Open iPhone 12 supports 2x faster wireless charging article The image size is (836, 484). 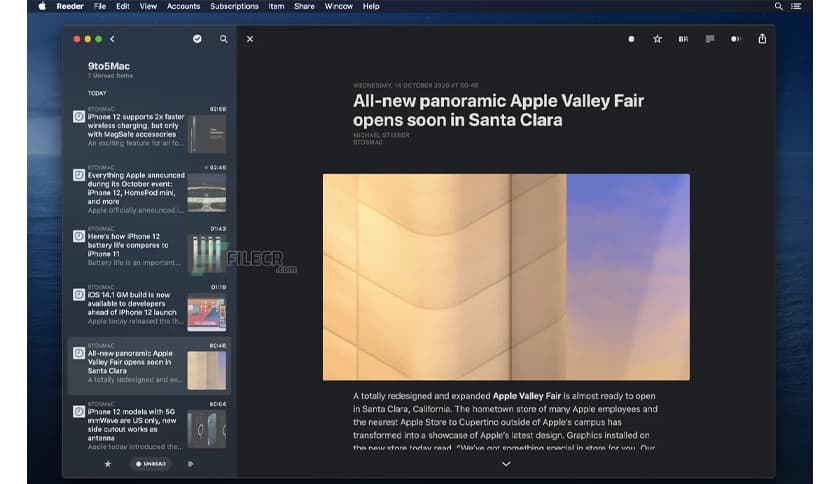click(149, 130)
